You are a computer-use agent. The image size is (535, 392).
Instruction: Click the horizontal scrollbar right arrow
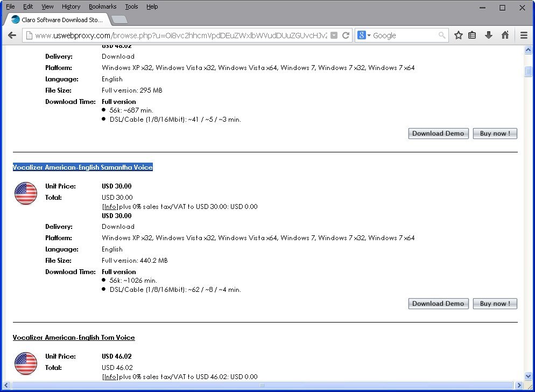[x=519, y=385]
